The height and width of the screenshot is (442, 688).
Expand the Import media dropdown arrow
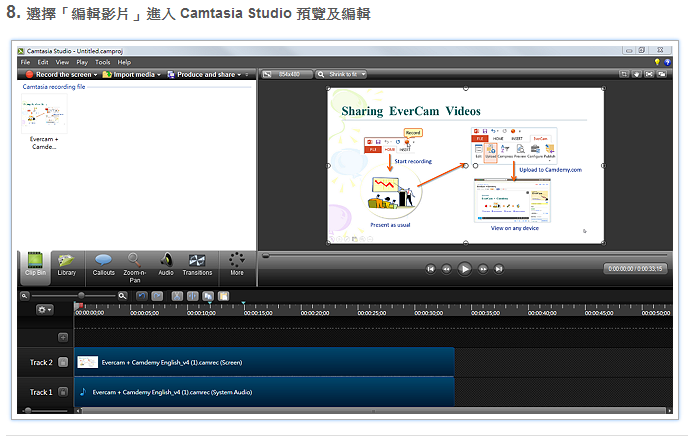(160, 74)
